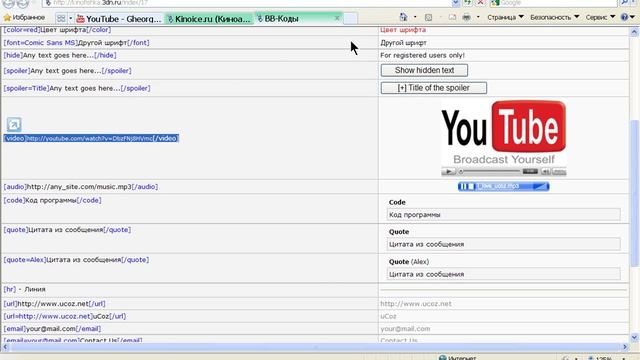Open the Безопасность menu
Viewport: 640px width, 360px height.
click(x=555, y=17)
